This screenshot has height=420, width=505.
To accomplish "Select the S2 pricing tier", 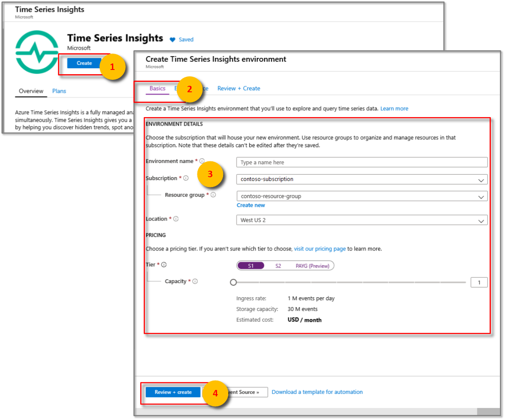I will pos(278,266).
